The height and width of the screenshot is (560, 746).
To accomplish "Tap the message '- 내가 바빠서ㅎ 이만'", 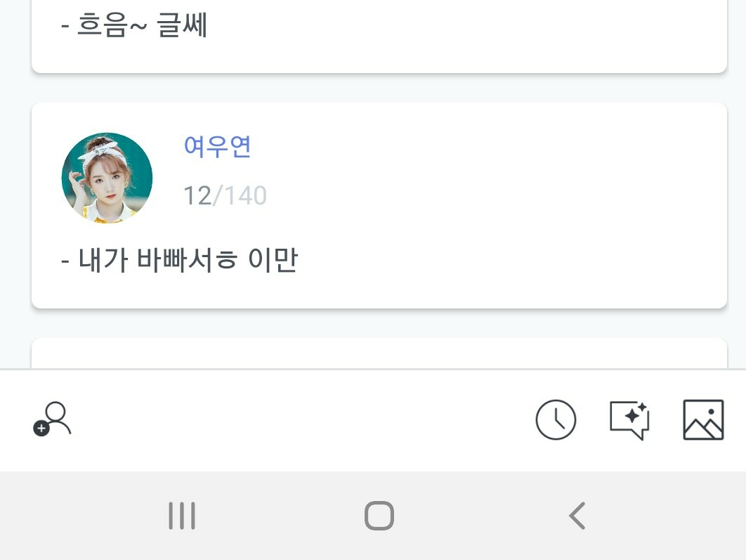I will (x=180, y=260).
